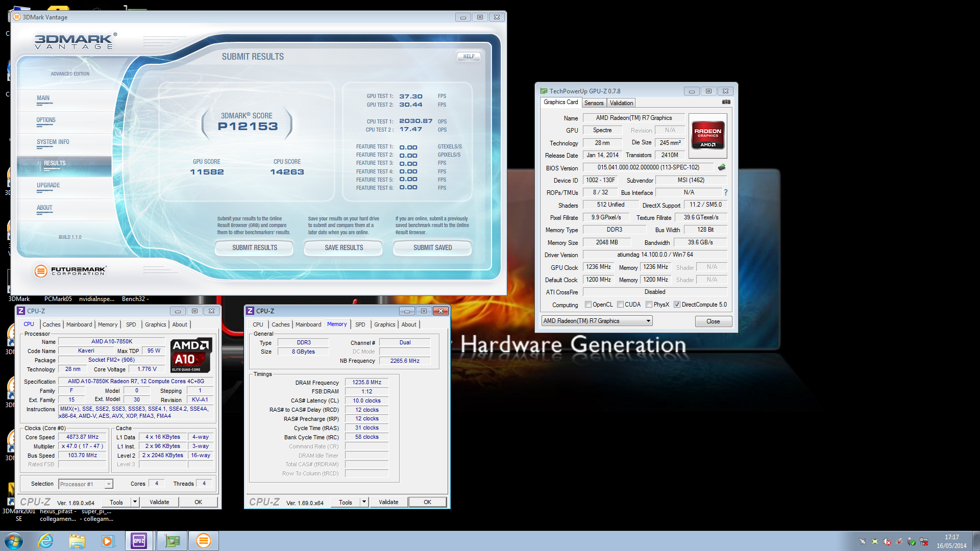Open SPD tab in Memory-tab CPU-Z window
Image resolution: width=980 pixels, height=551 pixels.
pyautogui.click(x=360, y=324)
